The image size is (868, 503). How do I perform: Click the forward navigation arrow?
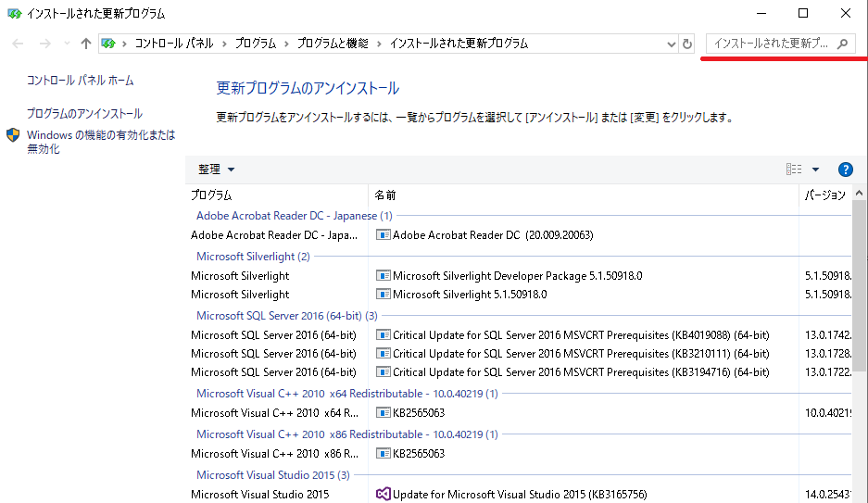(44, 44)
